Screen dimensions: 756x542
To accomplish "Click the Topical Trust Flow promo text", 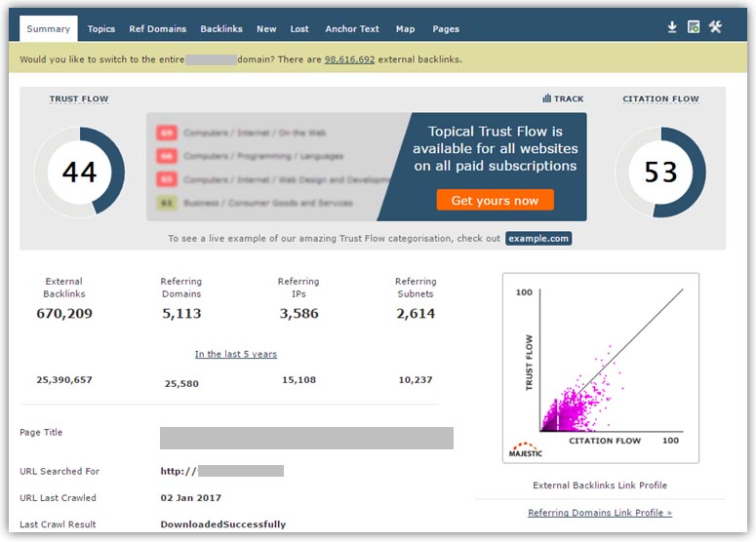I will 496,148.
